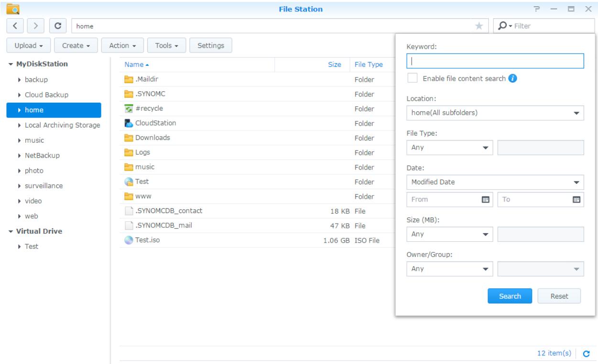Click the Settings button

211,45
